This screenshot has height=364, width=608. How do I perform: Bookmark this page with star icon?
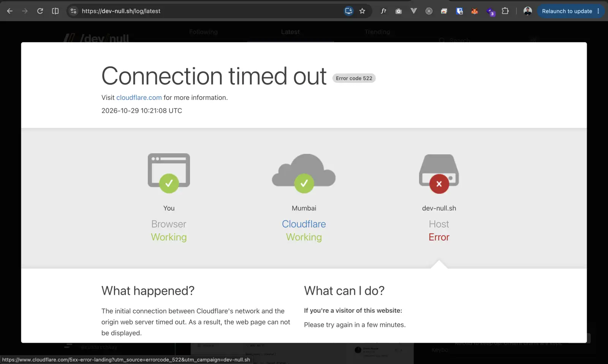363,11
